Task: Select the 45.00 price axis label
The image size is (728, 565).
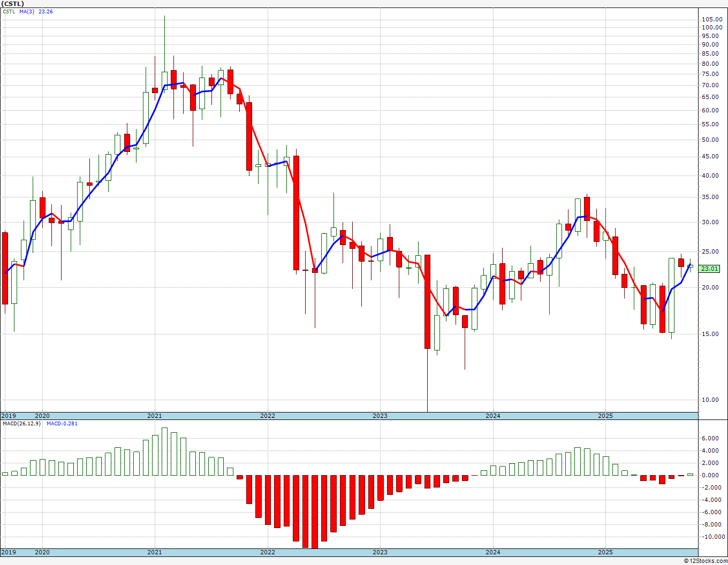Action: point(710,157)
